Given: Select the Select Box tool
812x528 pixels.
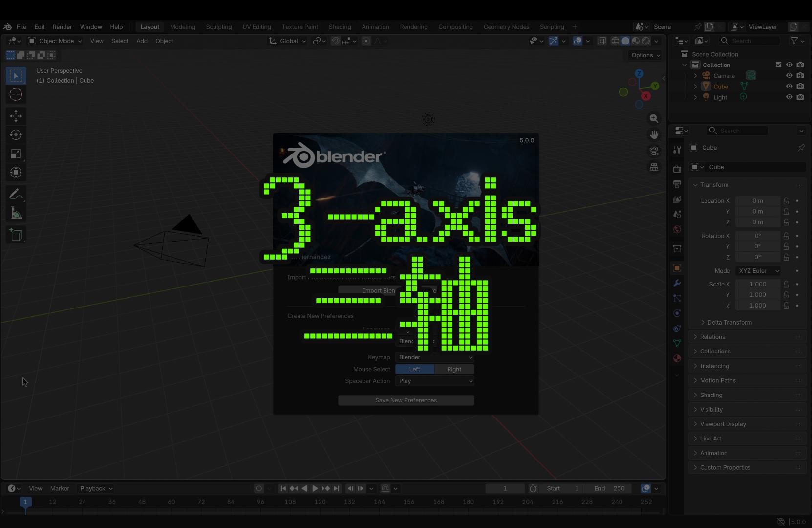Looking at the screenshot, I should click(16, 75).
